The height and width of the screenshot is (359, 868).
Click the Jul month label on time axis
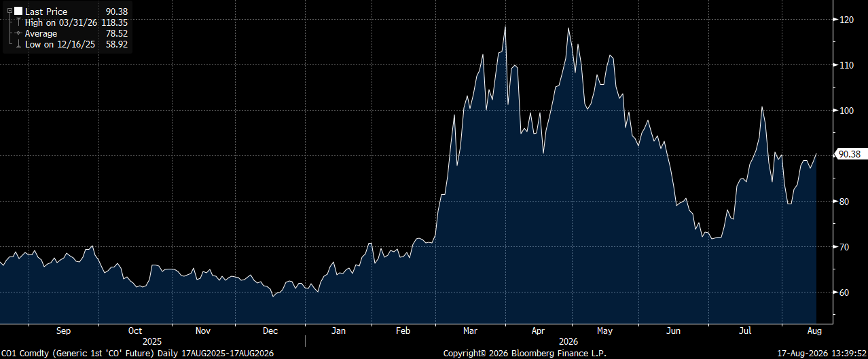point(745,331)
